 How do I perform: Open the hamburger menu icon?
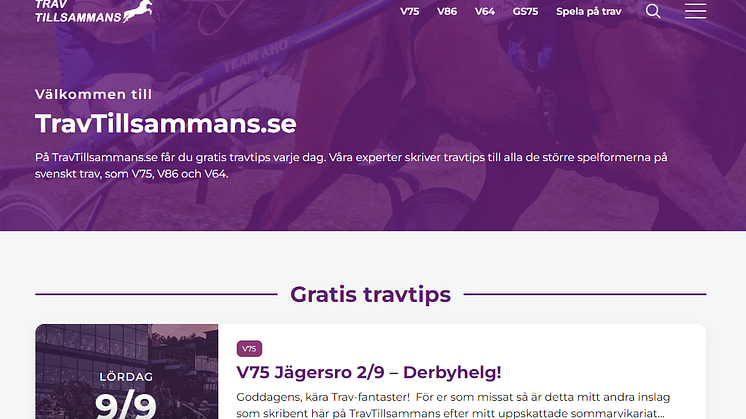[x=695, y=11]
